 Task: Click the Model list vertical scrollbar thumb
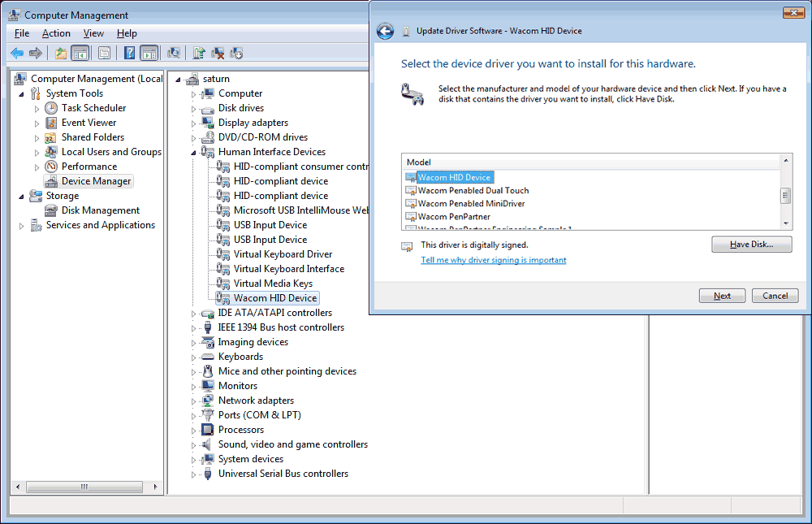pyautogui.click(x=785, y=196)
